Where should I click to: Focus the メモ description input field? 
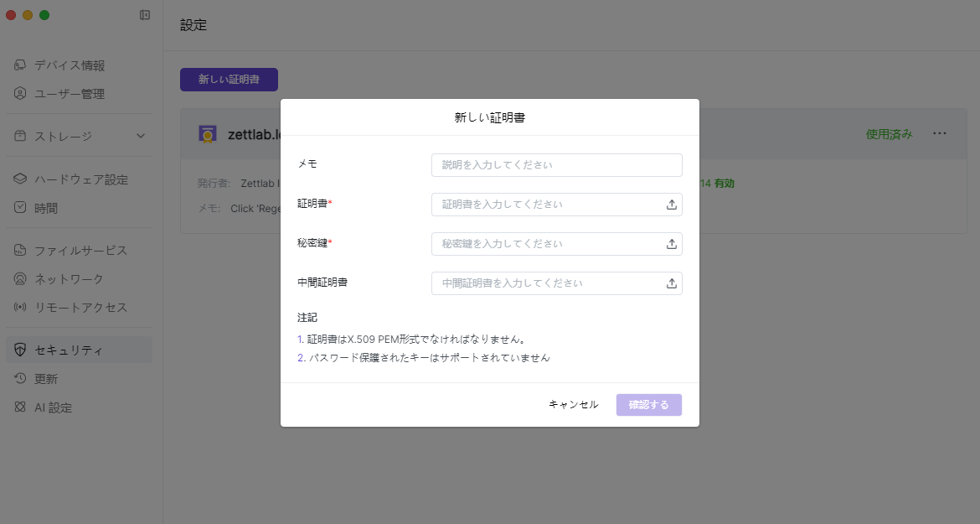[x=556, y=165]
